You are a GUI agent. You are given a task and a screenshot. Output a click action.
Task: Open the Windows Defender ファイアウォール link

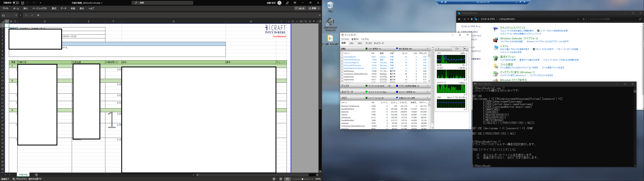point(519,39)
